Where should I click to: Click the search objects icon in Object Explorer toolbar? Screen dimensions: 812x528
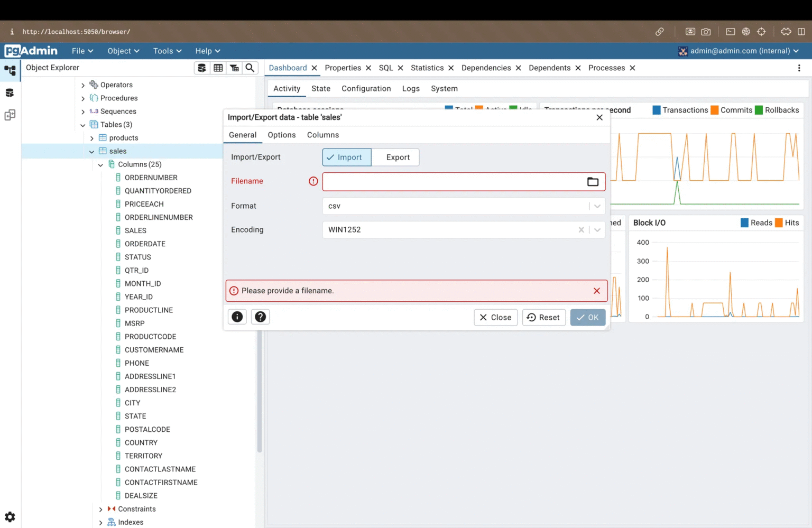click(x=250, y=68)
